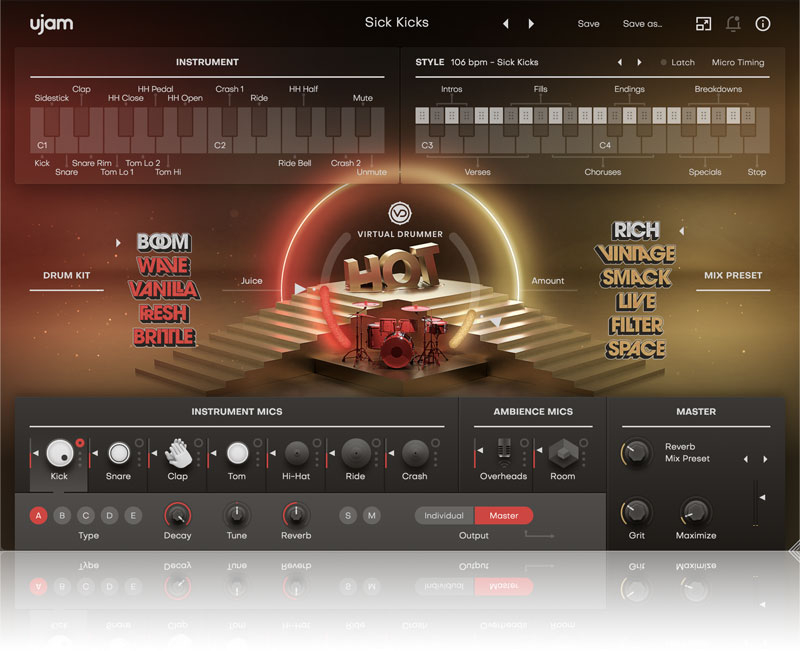Select the VINTAGE mix preset
This screenshot has height=651, width=800.
635,254
